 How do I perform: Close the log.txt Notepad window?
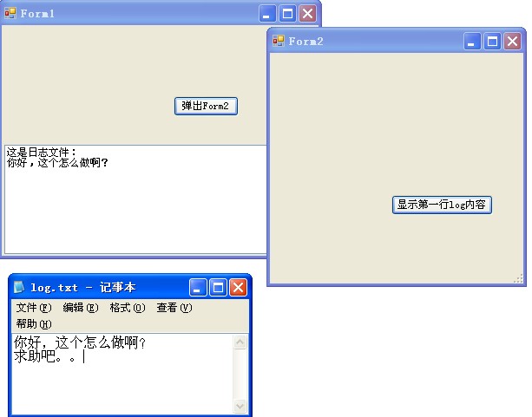238,287
